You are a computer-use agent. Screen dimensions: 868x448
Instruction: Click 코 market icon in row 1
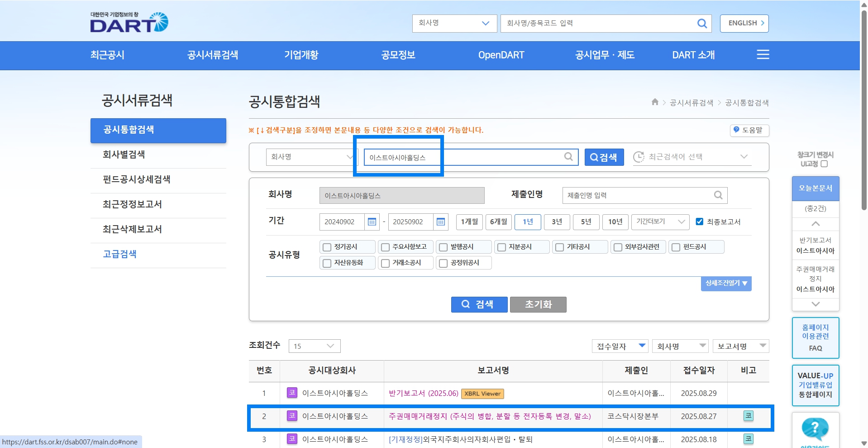coord(292,393)
